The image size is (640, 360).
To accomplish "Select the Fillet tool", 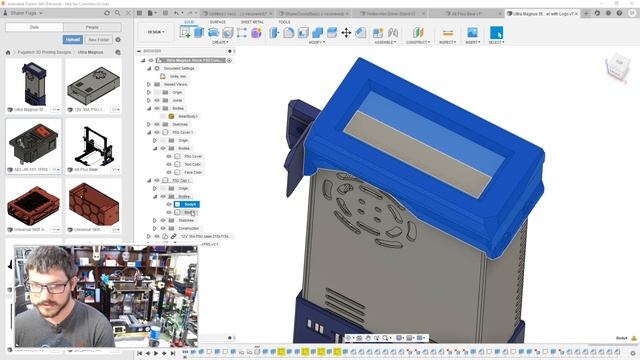I will click(x=289, y=33).
